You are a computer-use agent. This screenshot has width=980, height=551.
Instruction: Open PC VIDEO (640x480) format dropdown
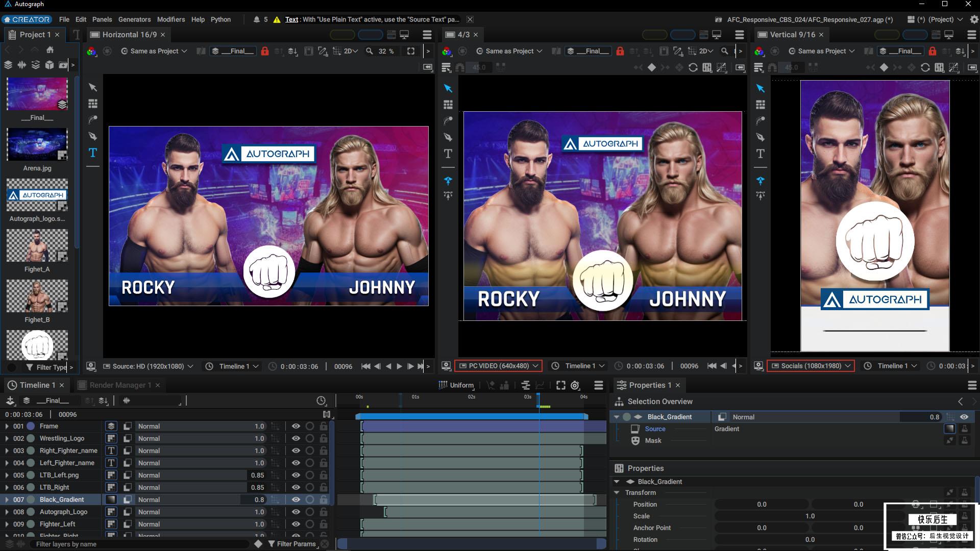pos(498,366)
